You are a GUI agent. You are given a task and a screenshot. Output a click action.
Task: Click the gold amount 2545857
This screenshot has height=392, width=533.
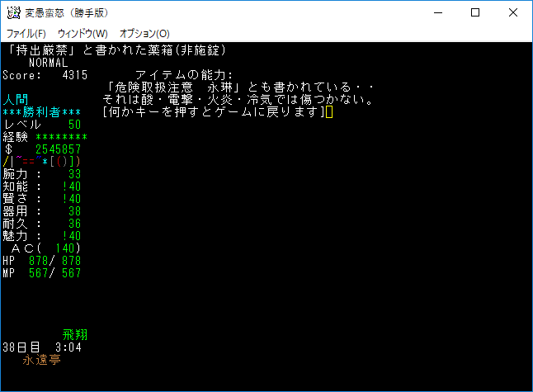(58, 149)
